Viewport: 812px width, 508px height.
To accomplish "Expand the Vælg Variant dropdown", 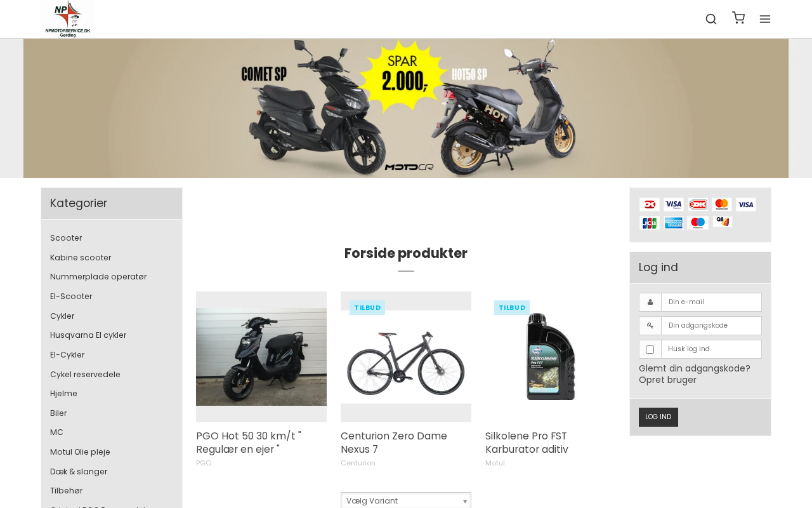I will [x=406, y=500].
